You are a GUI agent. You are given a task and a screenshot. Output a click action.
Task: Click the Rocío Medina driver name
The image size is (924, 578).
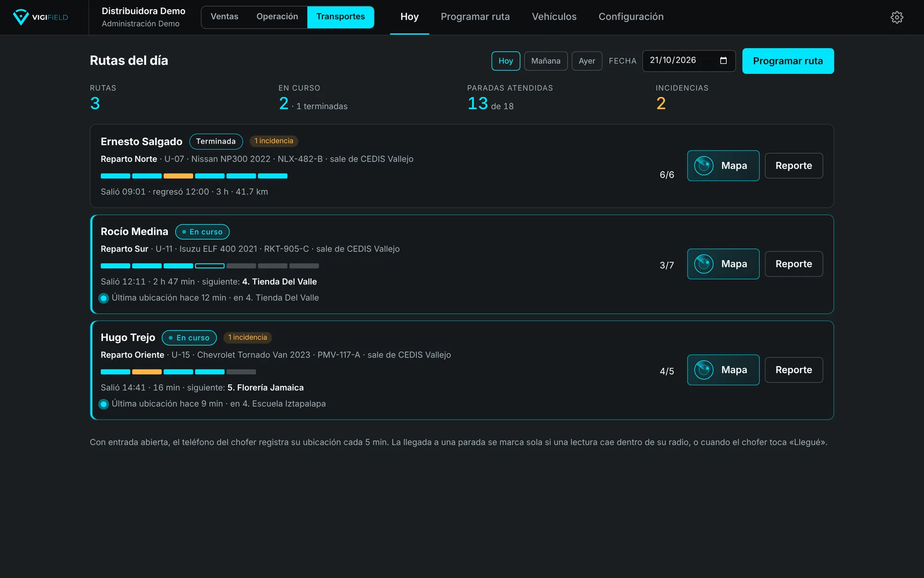point(134,232)
